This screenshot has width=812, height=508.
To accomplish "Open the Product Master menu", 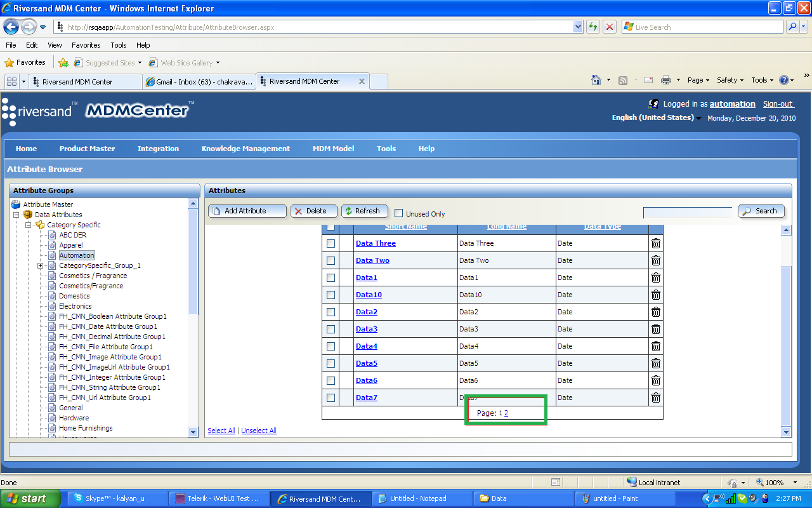I will pos(88,149).
